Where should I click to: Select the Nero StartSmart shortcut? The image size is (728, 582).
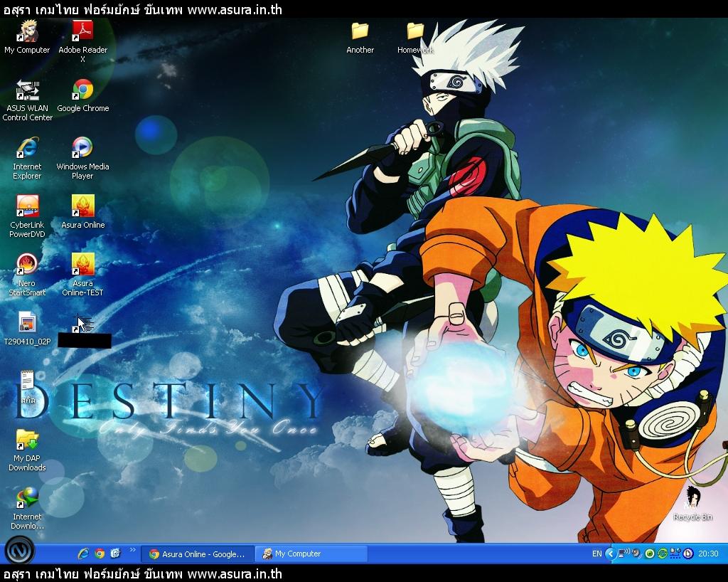[x=27, y=275]
